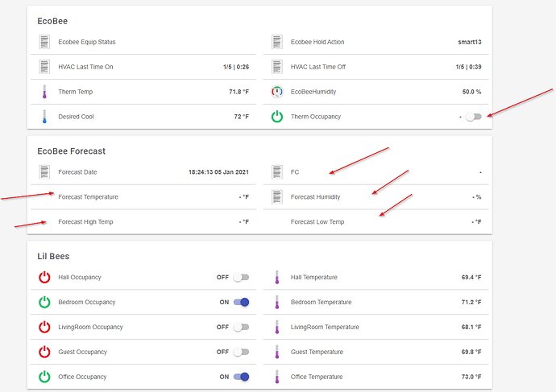Click the LivingRoom Occupancy red power icon
This screenshot has width=556, height=392.
[44, 327]
